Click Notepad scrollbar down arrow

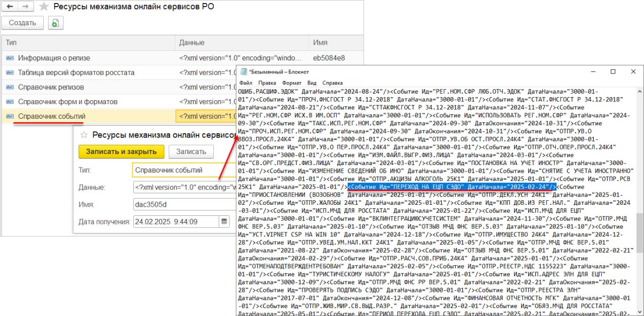639,311
